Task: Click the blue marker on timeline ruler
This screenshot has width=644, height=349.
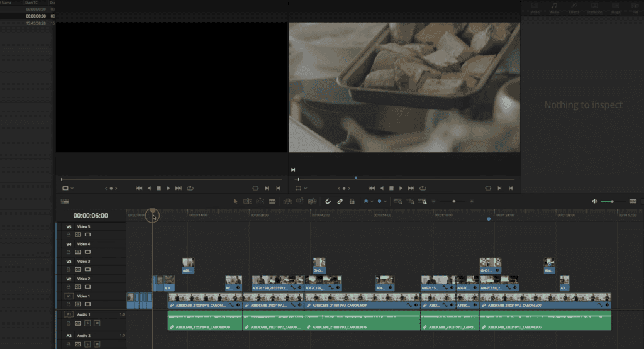Action: click(x=489, y=219)
